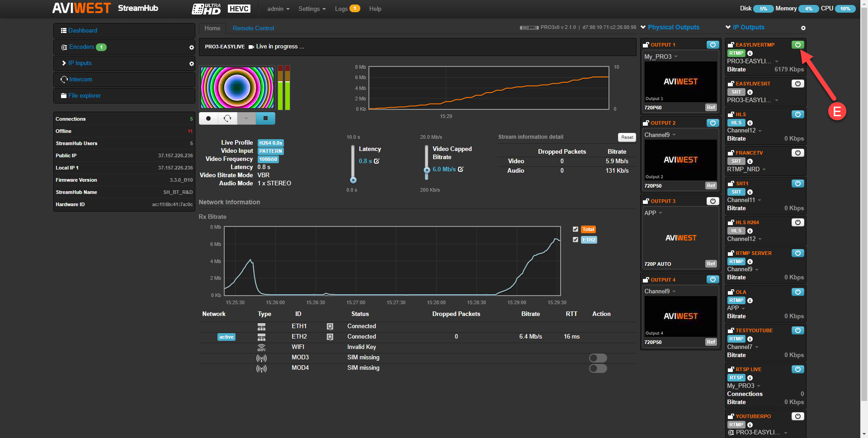Show info icon for OLA output
The image size is (868, 438).
point(750,301)
